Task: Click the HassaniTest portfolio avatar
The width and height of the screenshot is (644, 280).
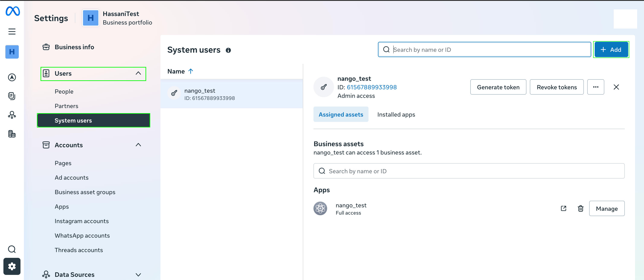Action: coord(90,18)
